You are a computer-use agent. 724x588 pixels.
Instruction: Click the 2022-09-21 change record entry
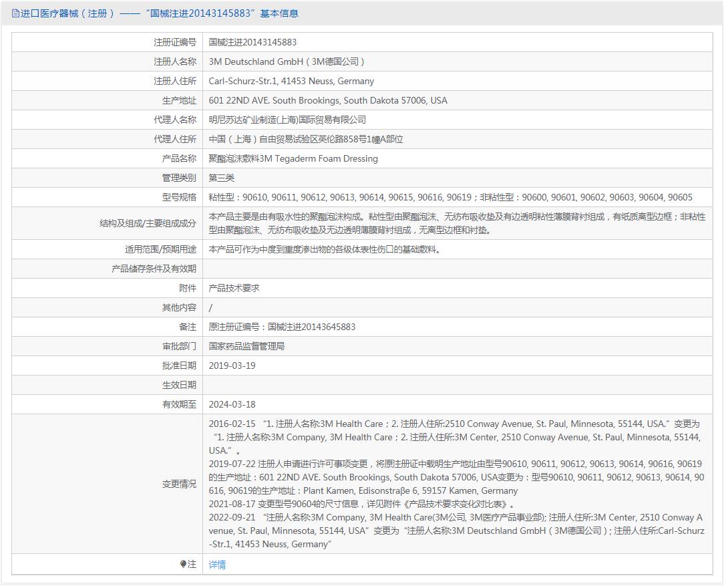456,531
